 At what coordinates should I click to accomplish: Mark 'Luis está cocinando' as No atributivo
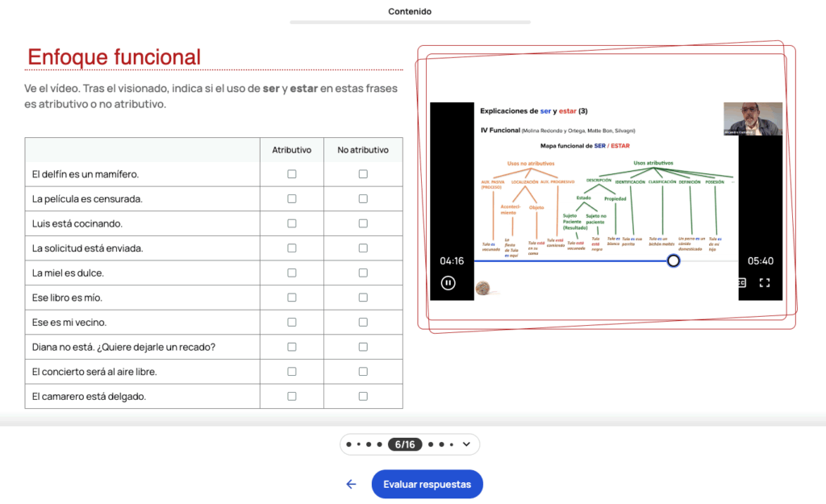pyautogui.click(x=363, y=223)
